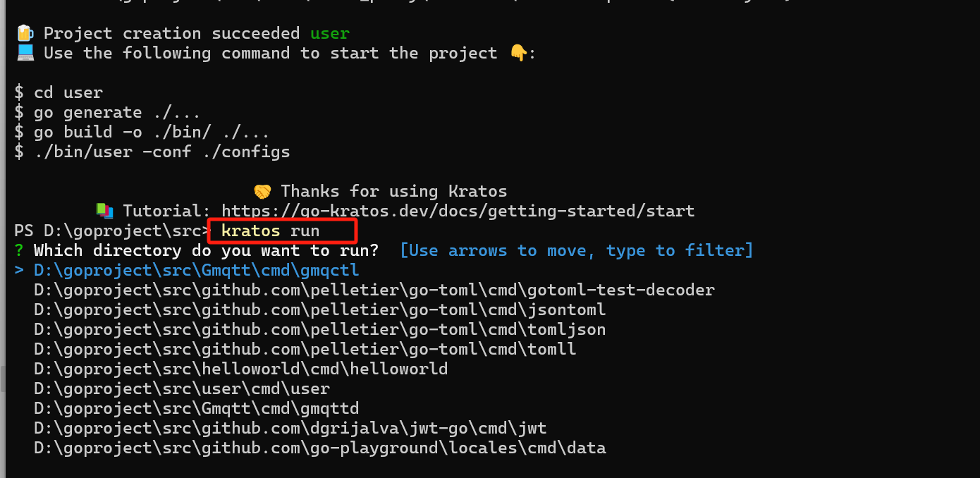Select the user\cmd\user directory entry

182,388
